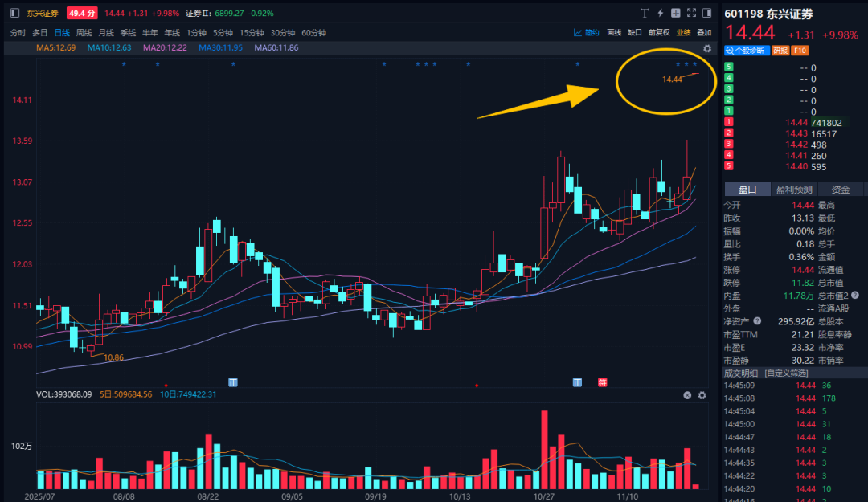The height and width of the screenshot is (502, 868).
Task: Click the 涨停 limit-up price 14.44 value
Action: [803, 270]
